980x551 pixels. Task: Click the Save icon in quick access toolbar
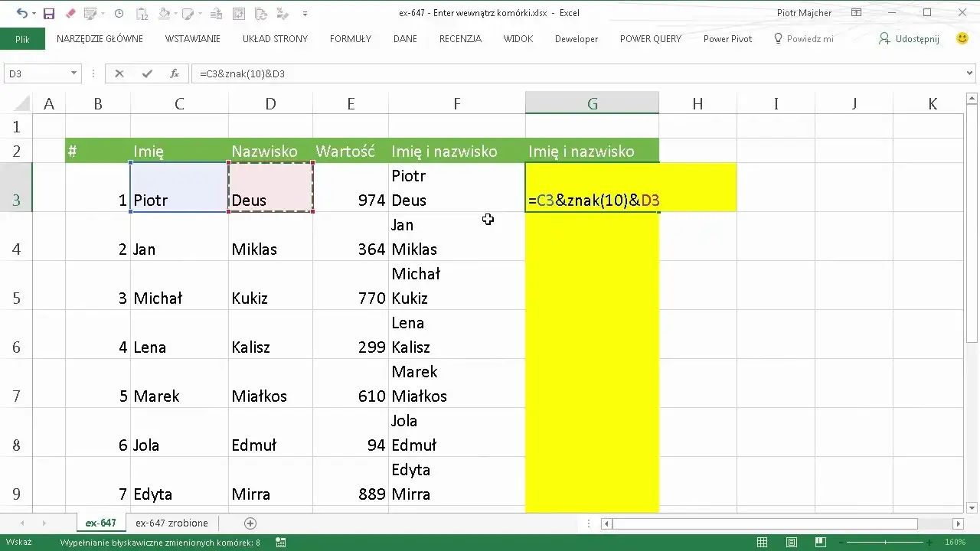(49, 13)
